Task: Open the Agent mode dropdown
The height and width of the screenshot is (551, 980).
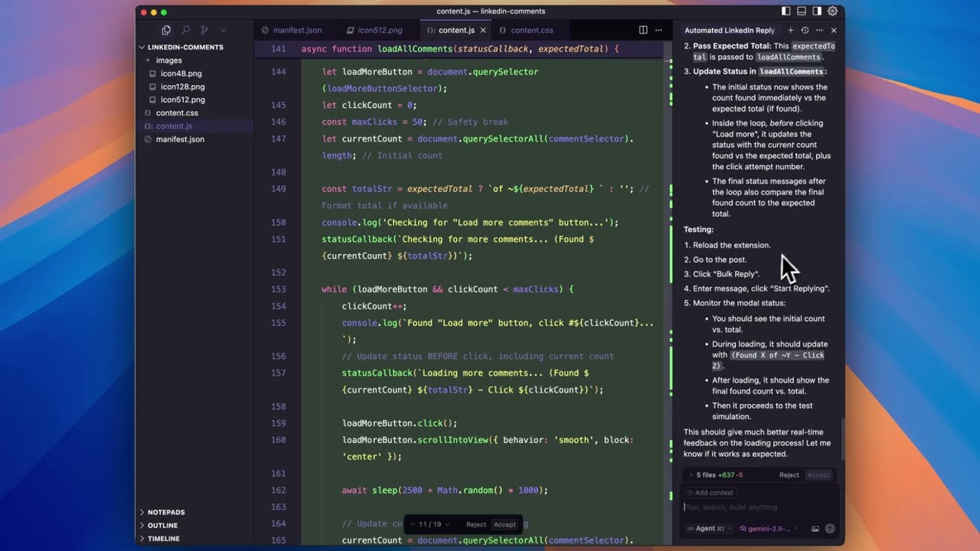Action: point(710,528)
